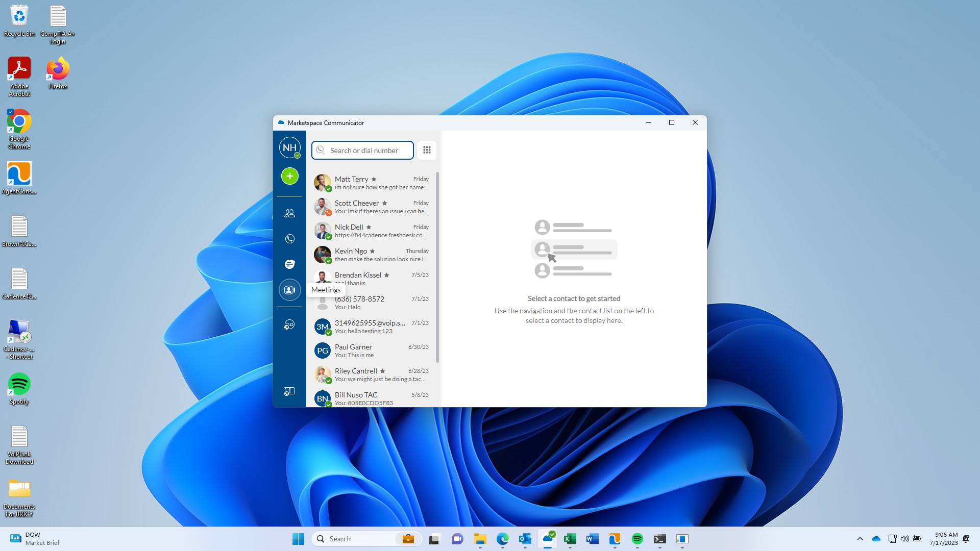
Task: Maximize the Marketspace Communicator window
Action: pos(672,122)
